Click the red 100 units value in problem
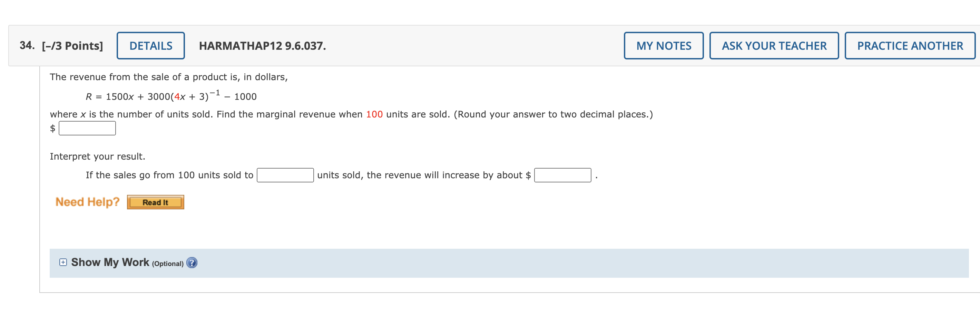980x313 pixels. [x=374, y=114]
